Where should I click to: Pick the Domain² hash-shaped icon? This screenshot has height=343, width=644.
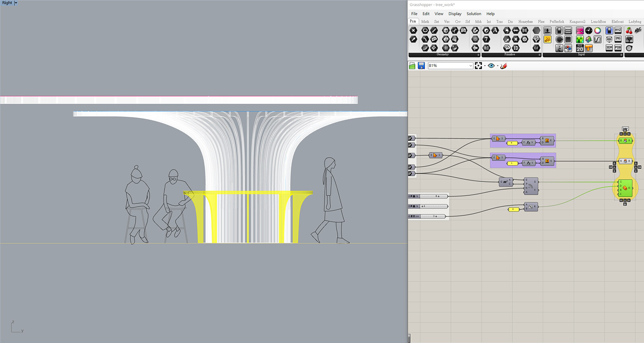pos(516,39)
